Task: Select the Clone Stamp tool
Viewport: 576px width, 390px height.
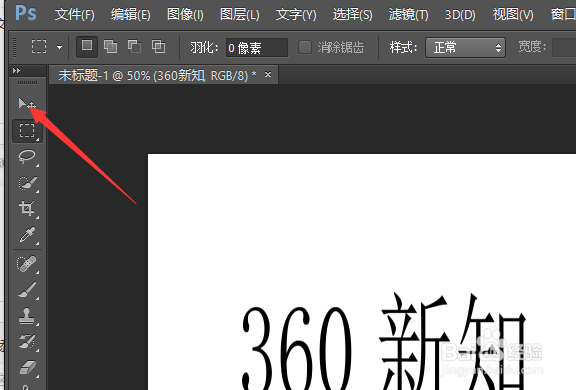Action: tap(27, 316)
